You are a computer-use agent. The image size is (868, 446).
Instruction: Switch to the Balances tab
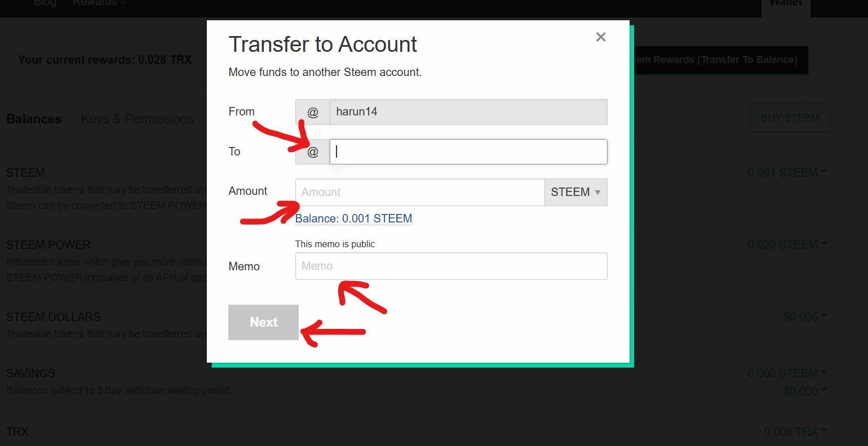click(x=34, y=119)
